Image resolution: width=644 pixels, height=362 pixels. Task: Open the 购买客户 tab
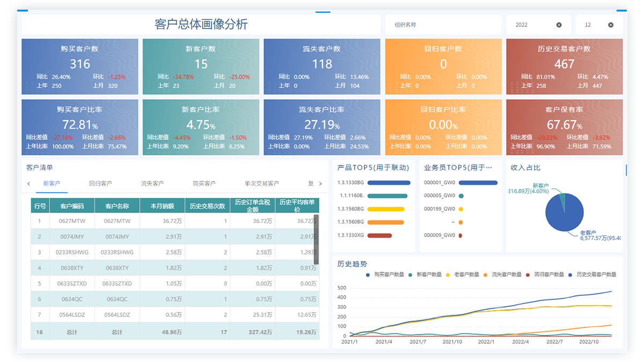[x=204, y=183]
